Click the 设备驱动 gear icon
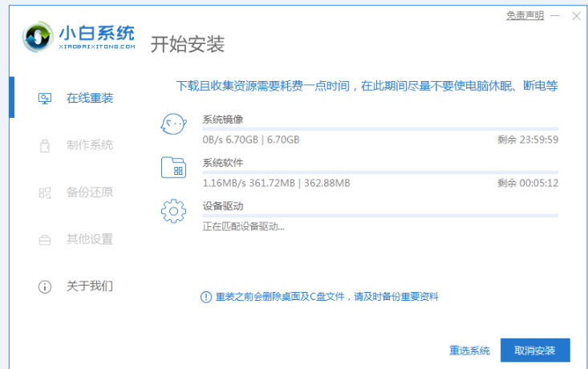 [173, 211]
